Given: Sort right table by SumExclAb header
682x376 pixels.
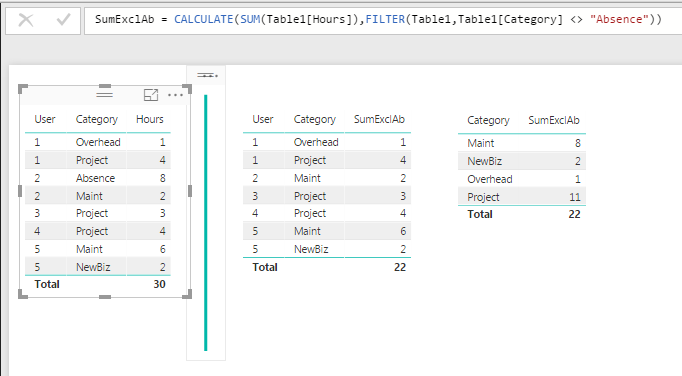Looking at the screenshot, I should coord(554,121).
